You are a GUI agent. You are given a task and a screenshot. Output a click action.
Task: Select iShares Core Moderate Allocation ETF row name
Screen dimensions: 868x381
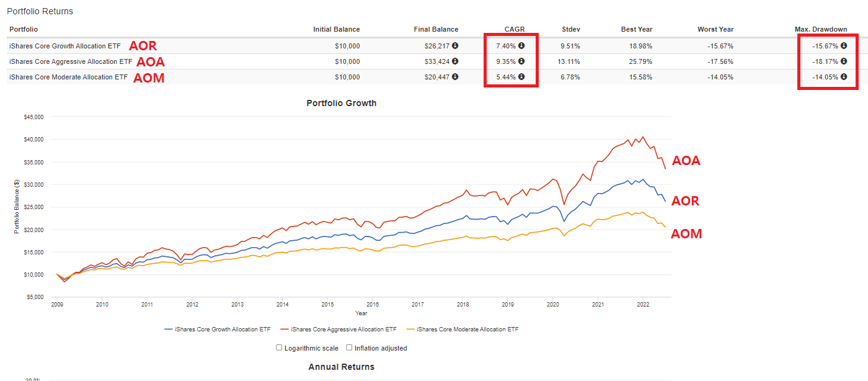(68, 77)
